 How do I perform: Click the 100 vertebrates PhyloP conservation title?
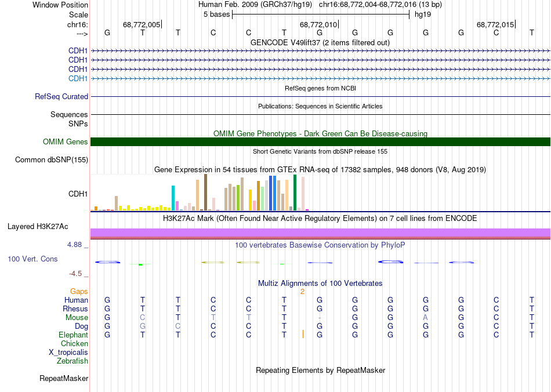pyautogui.click(x=320, y=245)
